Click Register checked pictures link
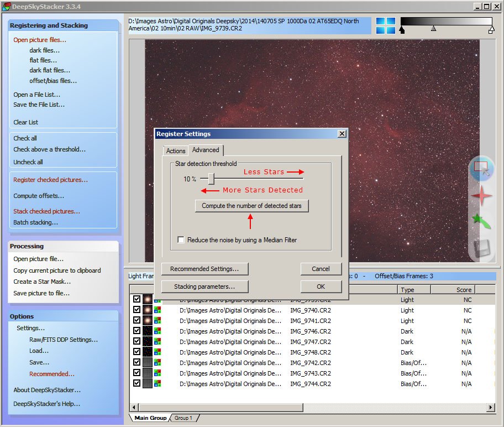 click(50, 180)
